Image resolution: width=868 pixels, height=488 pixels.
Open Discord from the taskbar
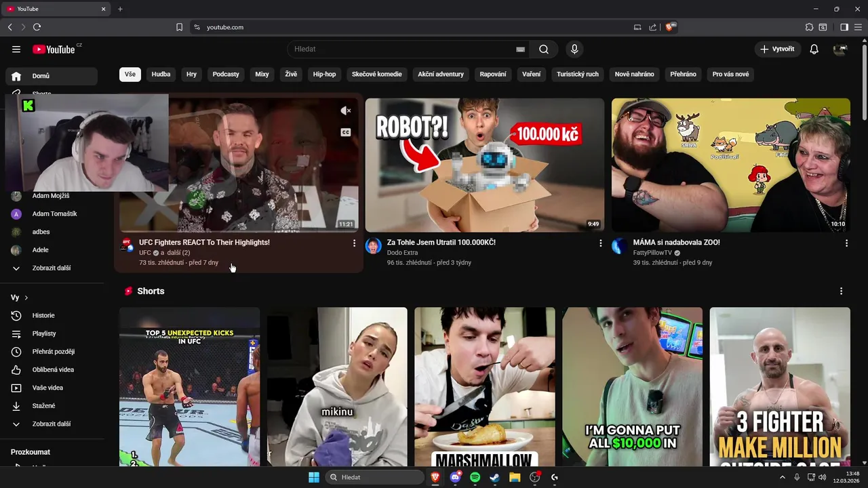click(x=456, y=477)
